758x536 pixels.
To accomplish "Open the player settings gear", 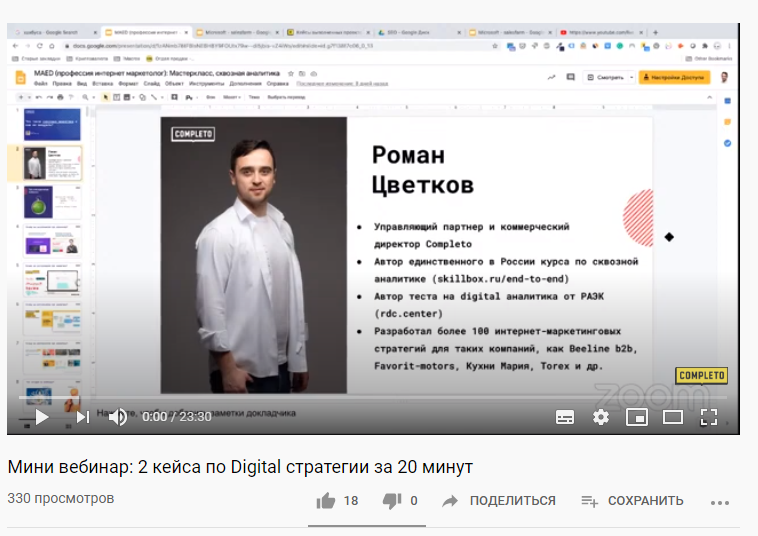I will 600,417.
